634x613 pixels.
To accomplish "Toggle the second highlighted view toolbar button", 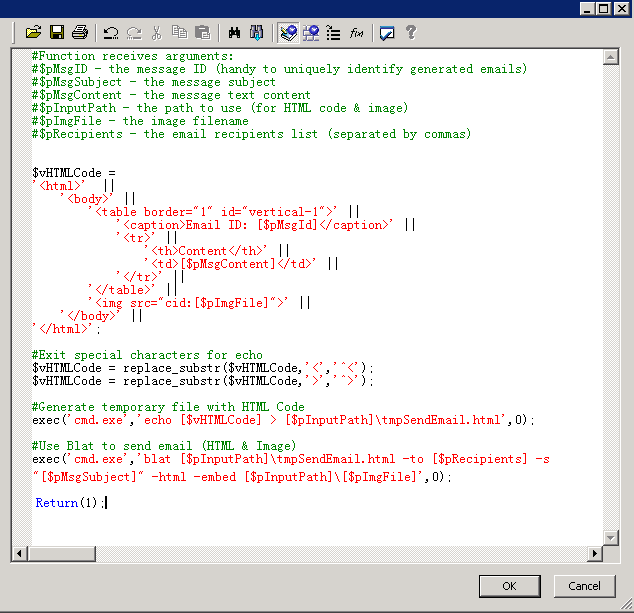I will 311,33.
